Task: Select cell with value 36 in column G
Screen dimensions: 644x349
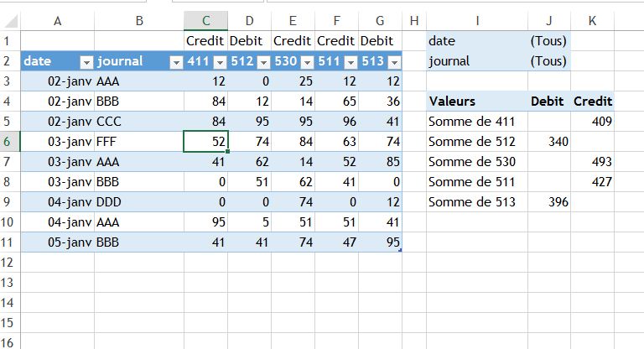Action: (x=380, y=102)
